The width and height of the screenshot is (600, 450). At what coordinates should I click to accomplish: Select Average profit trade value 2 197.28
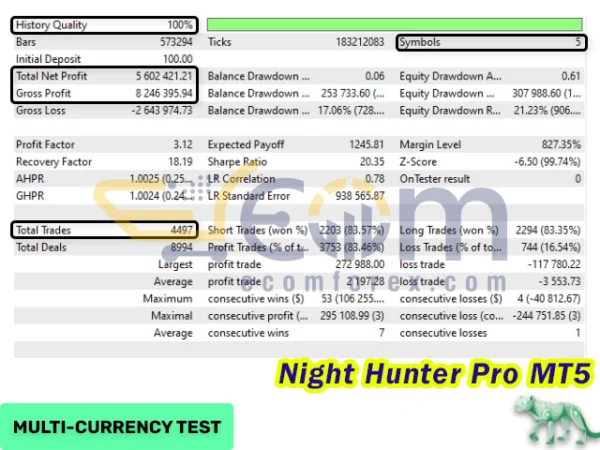click(365, 281)
